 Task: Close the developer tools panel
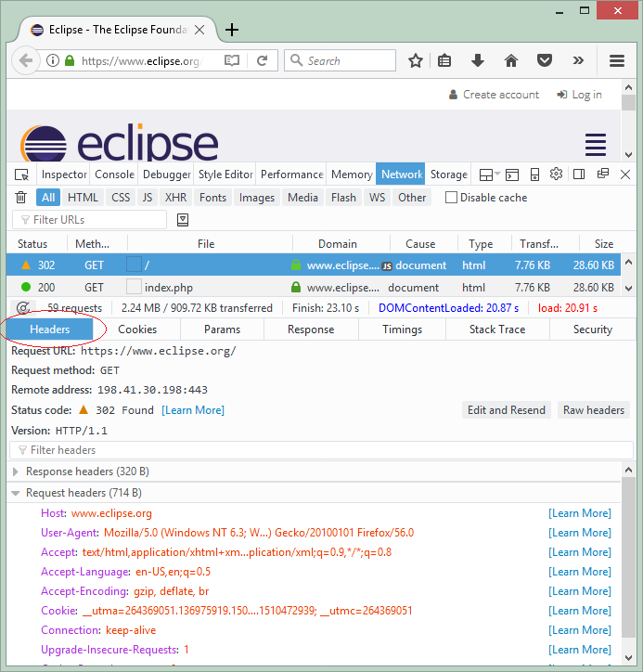625,174
